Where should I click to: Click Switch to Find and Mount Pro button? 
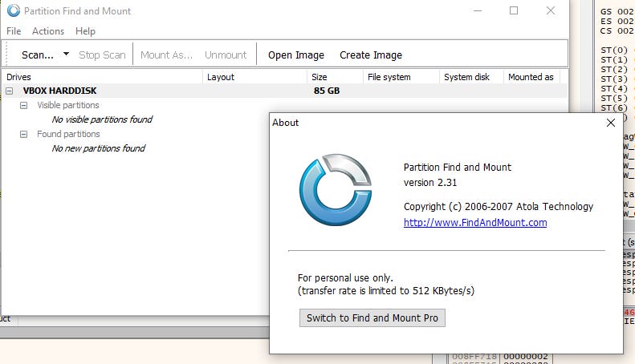pyautogui.click(x=372, y=317)
